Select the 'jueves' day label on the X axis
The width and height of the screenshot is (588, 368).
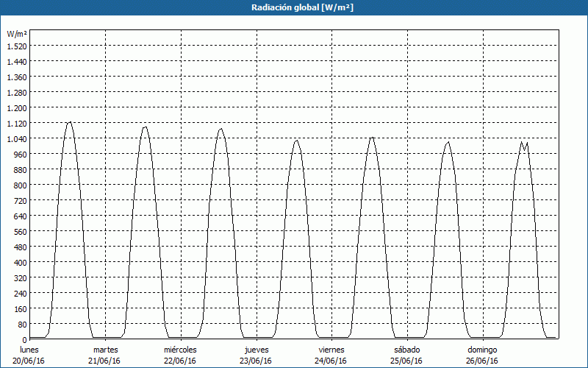[x=256, y=349]
